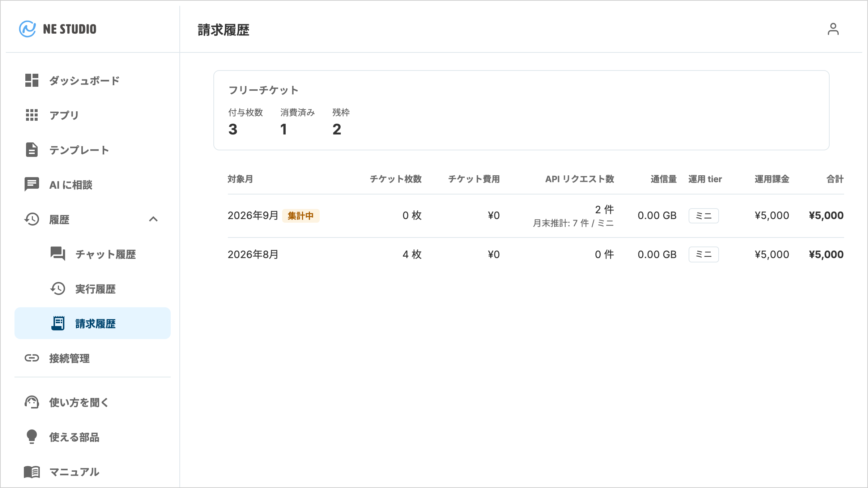Screen dimensions: 868x488
Task: Collapse the 履歴 section chevron
Action: coord(153,219)
